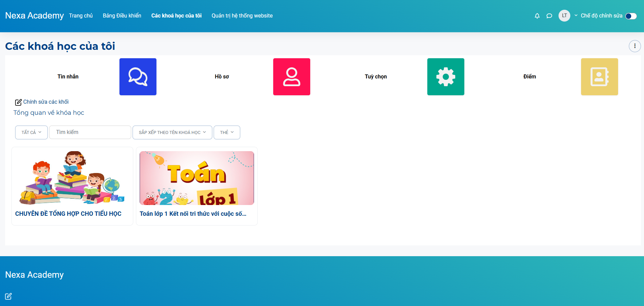This screenshot has height=306, width=644.
Task: Click the Tìm kiếm search field
Action: (90, 132)
